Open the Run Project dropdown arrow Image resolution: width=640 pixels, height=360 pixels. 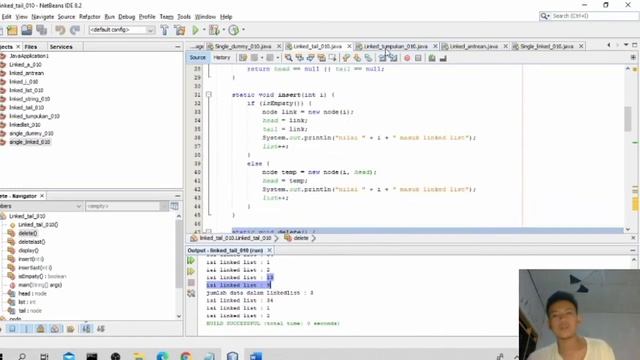point(204,29)
